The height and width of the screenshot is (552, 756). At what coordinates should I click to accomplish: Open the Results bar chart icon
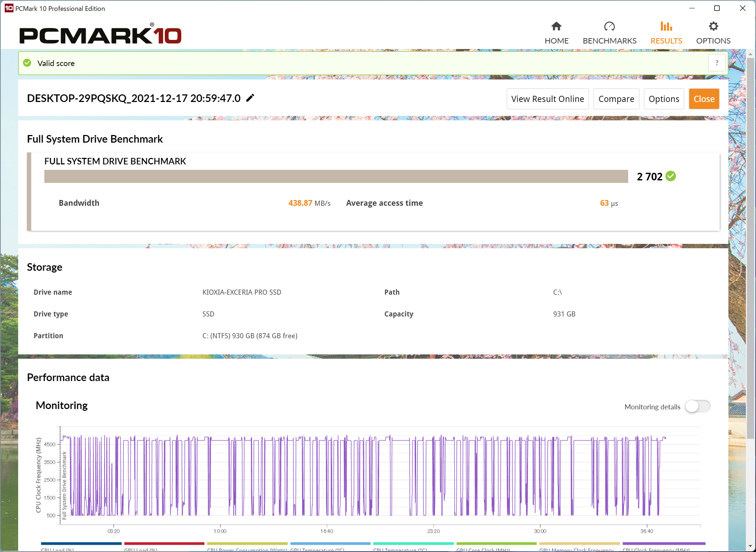click(x=666, y=26)
